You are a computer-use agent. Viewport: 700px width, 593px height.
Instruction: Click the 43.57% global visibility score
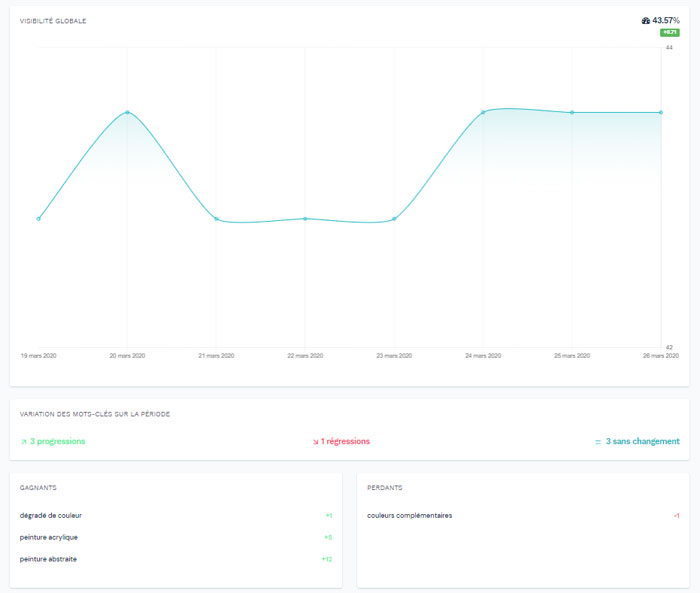[x=666, y=21]
